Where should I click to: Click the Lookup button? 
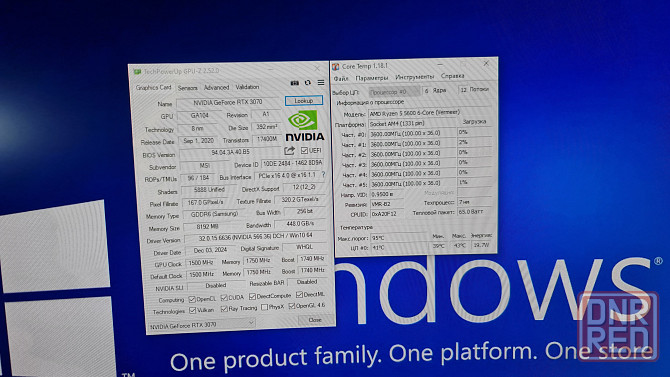point(304,100)
